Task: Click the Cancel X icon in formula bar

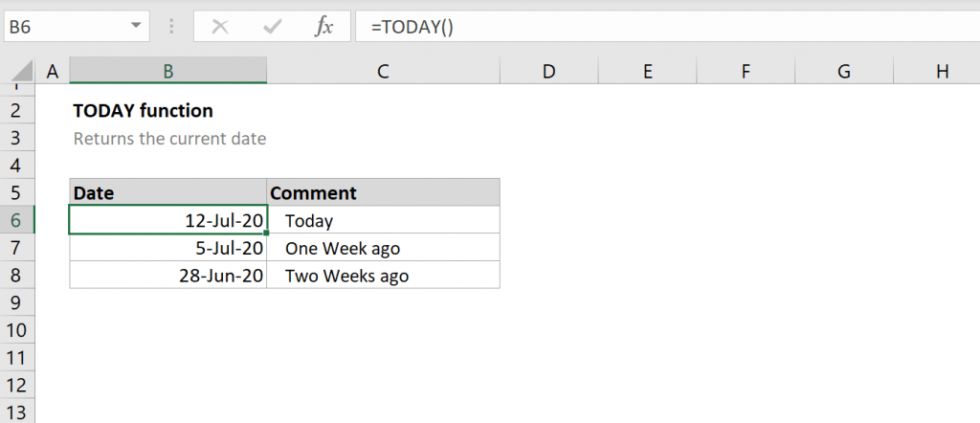Action: click(x=219, y=27)
